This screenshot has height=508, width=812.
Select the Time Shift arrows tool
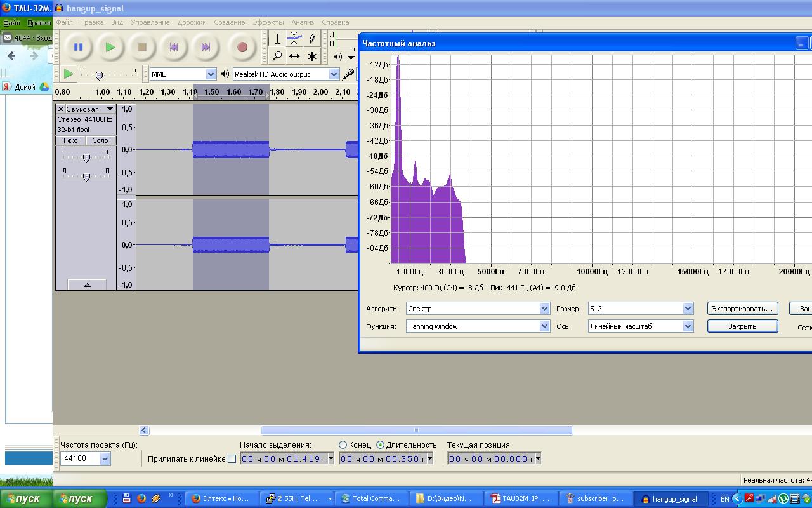point(294,56)
